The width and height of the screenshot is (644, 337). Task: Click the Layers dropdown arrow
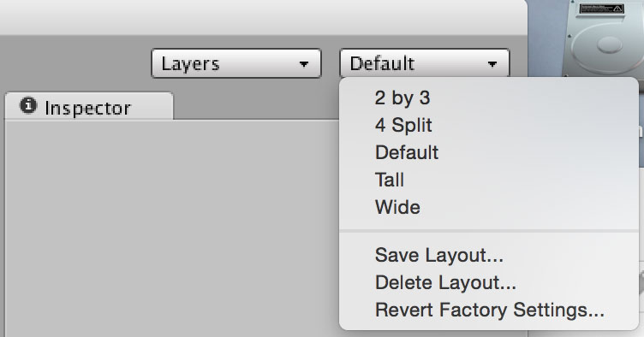pyautogui.click(x=303, y=64)
